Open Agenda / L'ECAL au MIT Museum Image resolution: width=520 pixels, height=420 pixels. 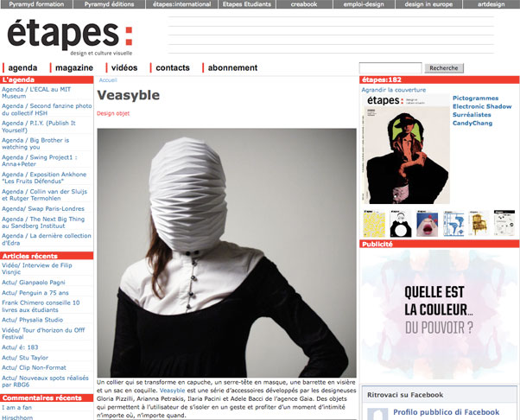point(36,92)
